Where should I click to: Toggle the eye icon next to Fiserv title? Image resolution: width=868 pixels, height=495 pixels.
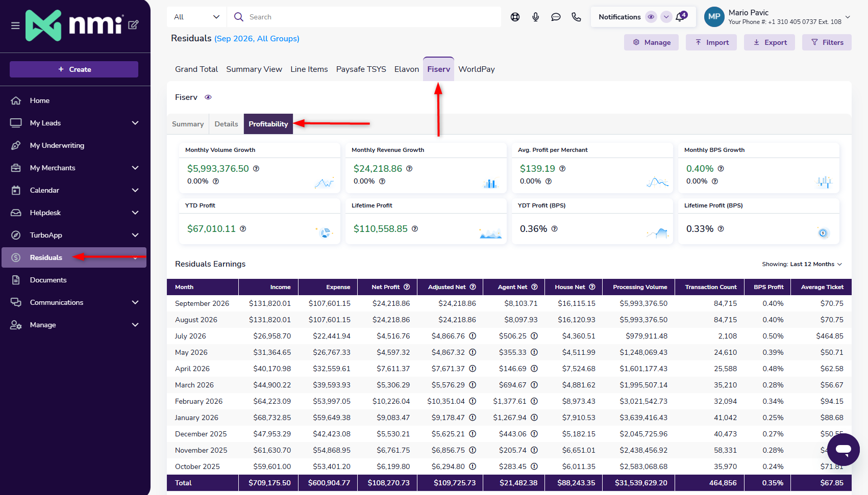pyautogui.click(x=208, y=97)
